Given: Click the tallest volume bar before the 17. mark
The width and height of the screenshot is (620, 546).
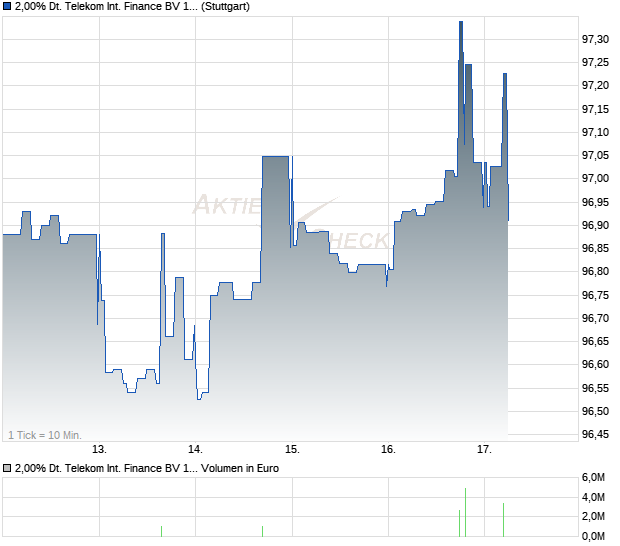Looking at the screenshot, I should [465, 512].
